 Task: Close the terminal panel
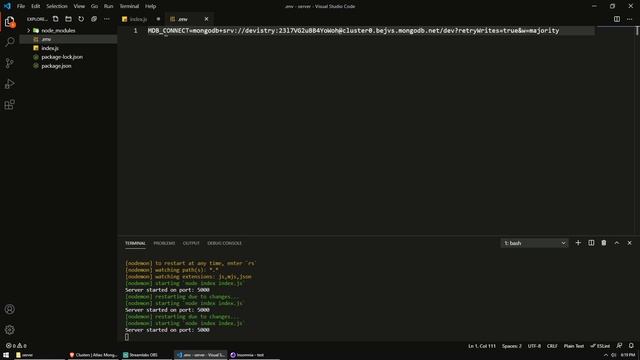(629, 243)
